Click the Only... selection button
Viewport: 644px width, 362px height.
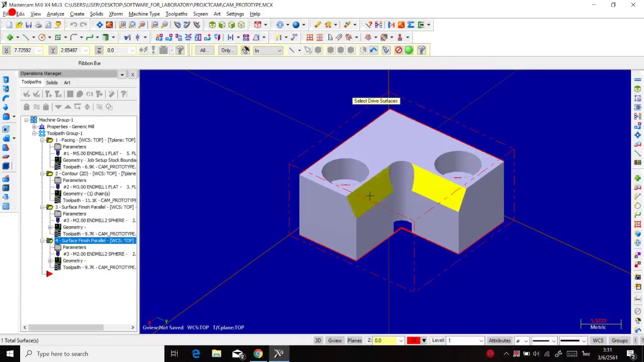coord(227,50)
